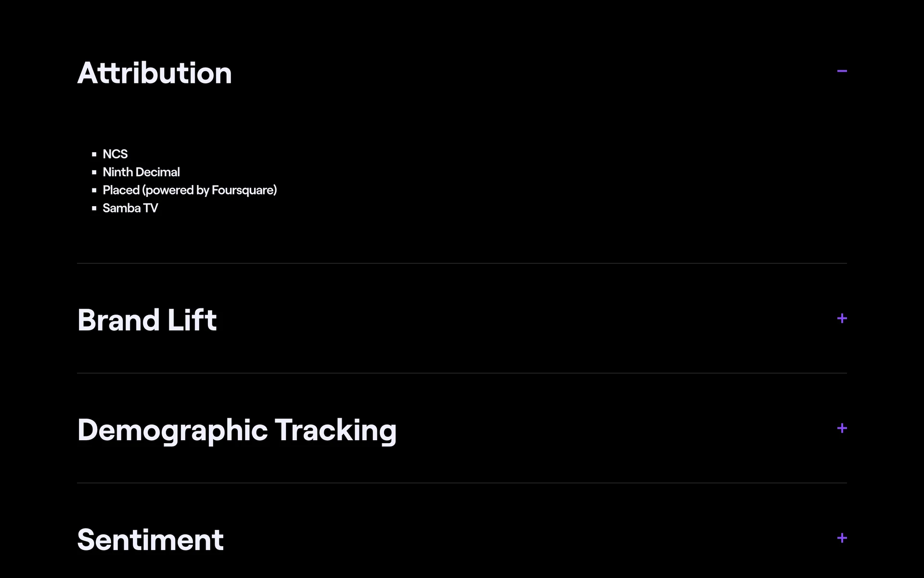924x578 pixels.
Task: Click the Samba TV entry
Action: pyautogui.click(x=130, y=208)
